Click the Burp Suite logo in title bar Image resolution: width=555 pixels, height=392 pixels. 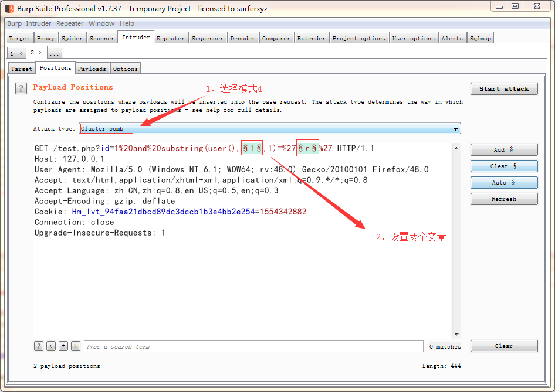pos(9,8)
